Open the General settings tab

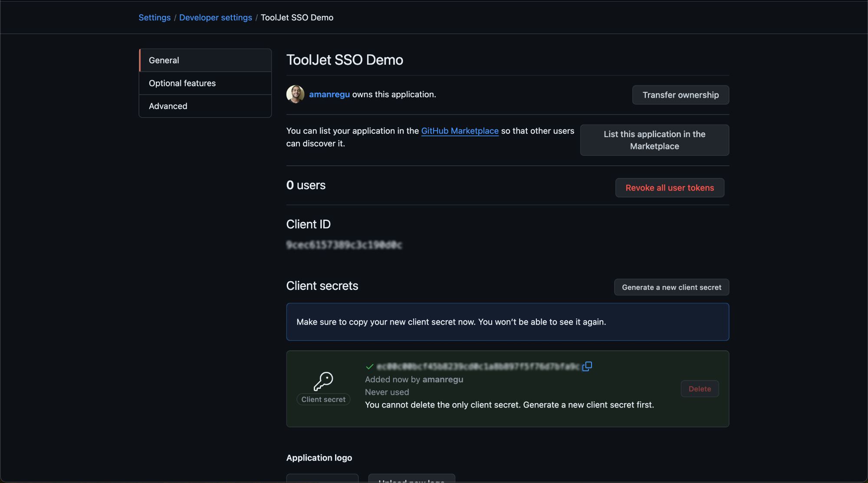[x=205, y=60]
